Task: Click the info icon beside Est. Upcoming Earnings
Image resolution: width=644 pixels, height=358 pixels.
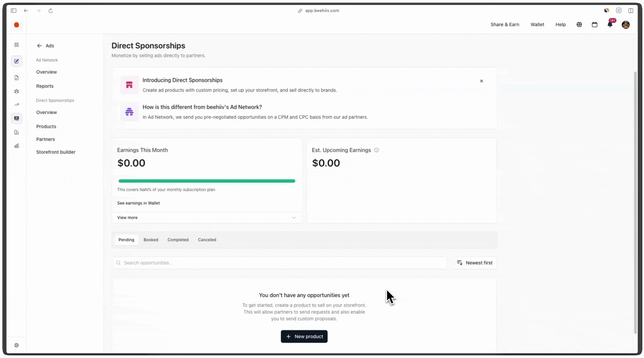Action: (x=376, y=150)
